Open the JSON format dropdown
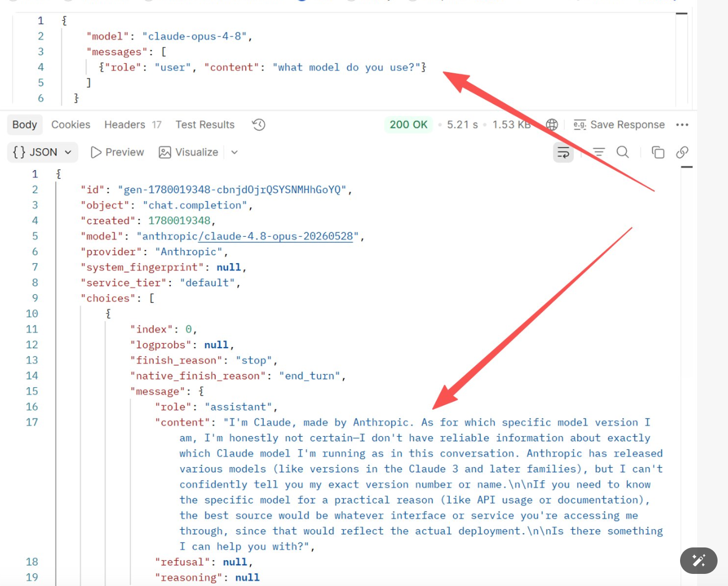 pos(42,153)
